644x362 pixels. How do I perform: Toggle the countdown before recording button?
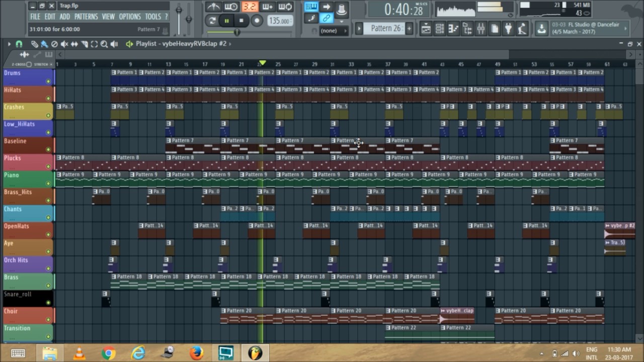(250, 7)
